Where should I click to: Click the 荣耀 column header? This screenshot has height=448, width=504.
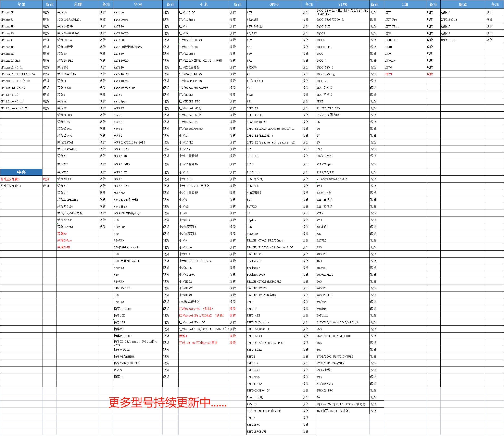[78, 4]
